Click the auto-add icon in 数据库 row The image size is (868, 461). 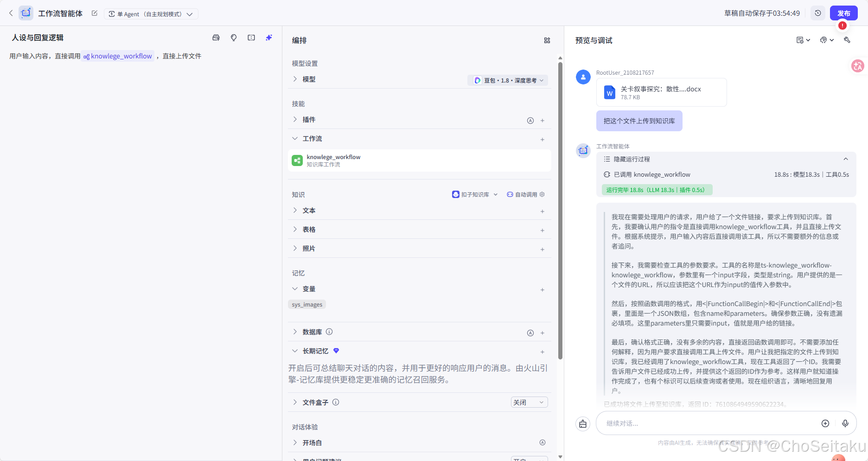pyautogui.click(x=530, y=333)
